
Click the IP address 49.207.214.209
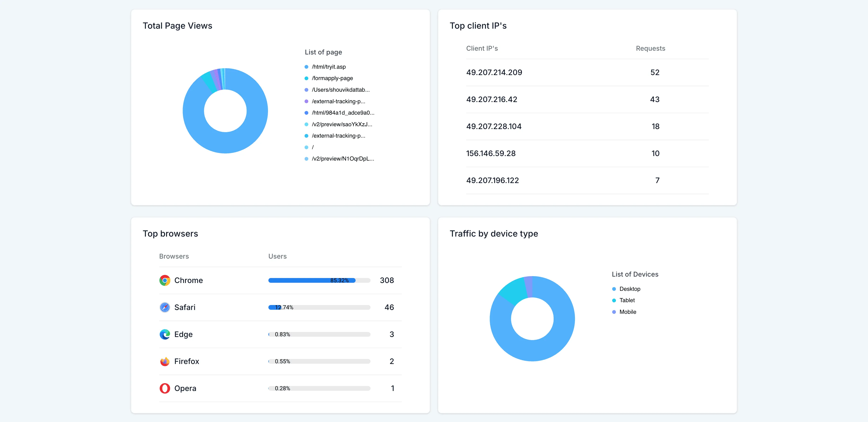494,72
